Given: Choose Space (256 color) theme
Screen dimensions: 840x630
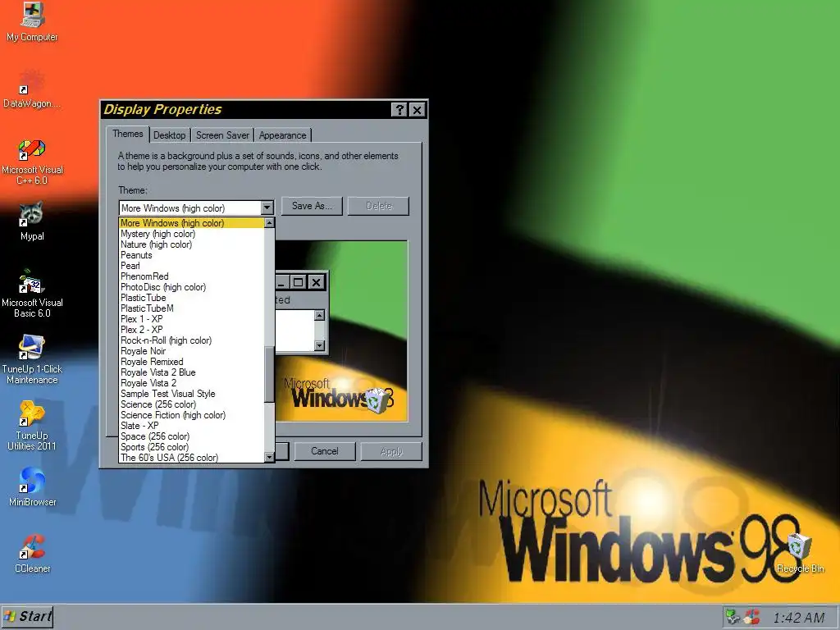Looking at the screenshot, I should point(192,436).
